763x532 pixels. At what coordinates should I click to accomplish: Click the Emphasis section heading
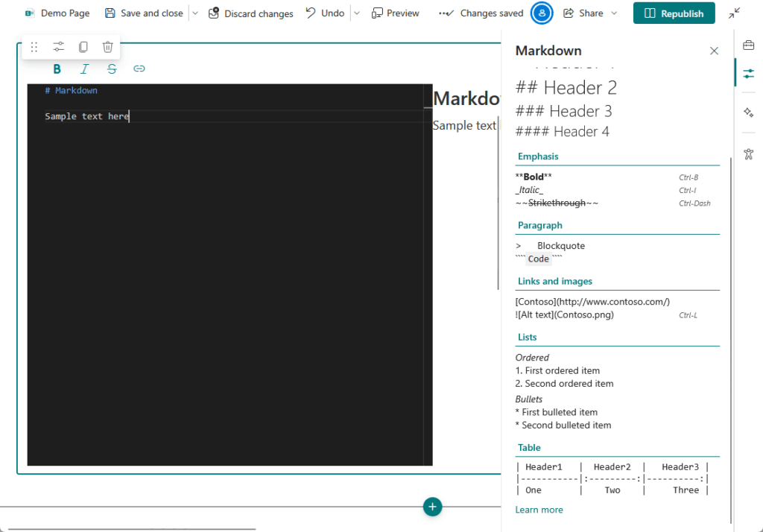[x=538, y=156]
